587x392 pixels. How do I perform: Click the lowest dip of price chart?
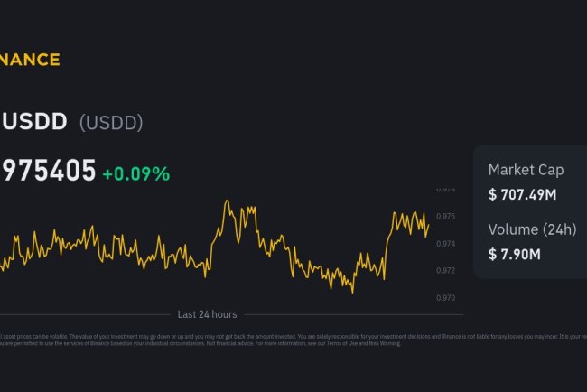352,292
